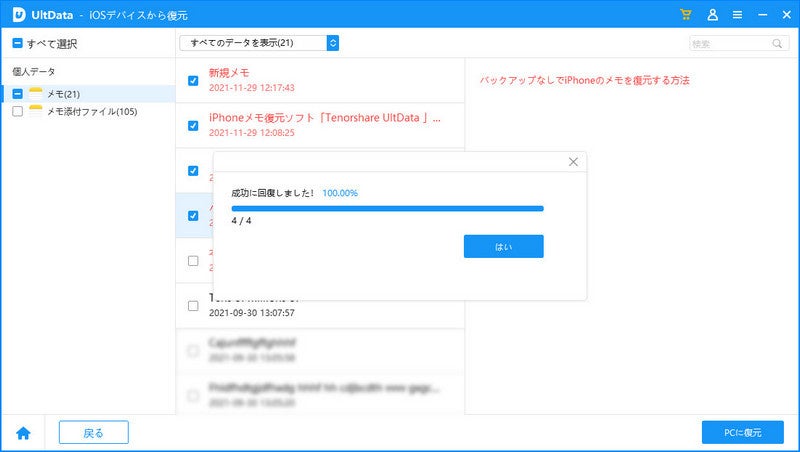Click the 個人データ section label
Viewport: 800px width, 452px height.
[34, 71]
